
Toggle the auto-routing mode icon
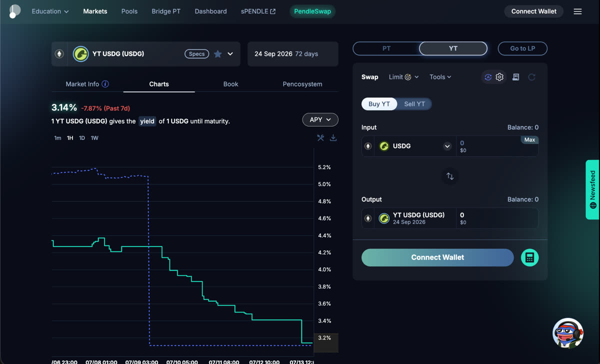tap(488, 77)
